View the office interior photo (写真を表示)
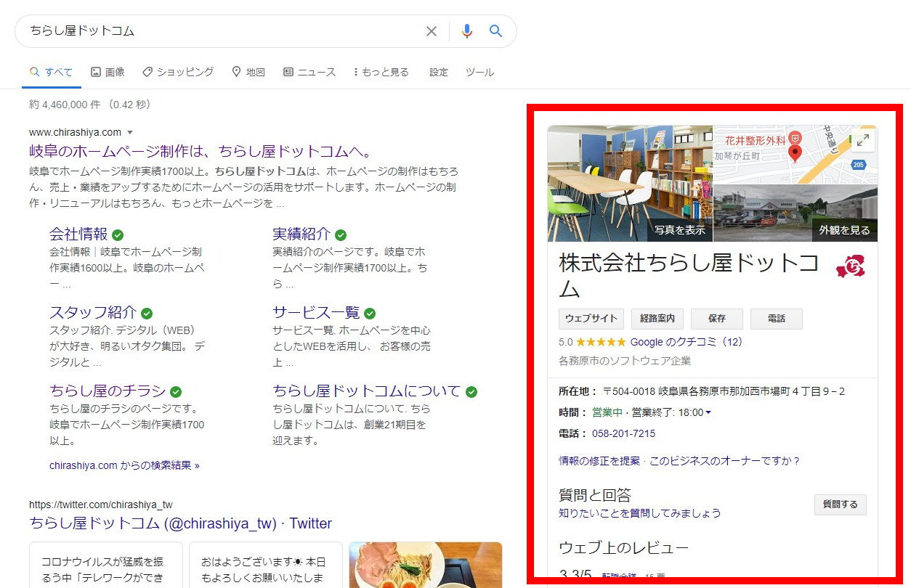 630,184
